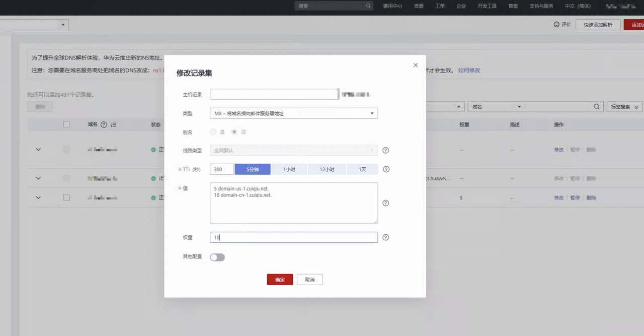Click magnifier icon in record search box
The image size is (644, 336).
[x=597, y=107]
